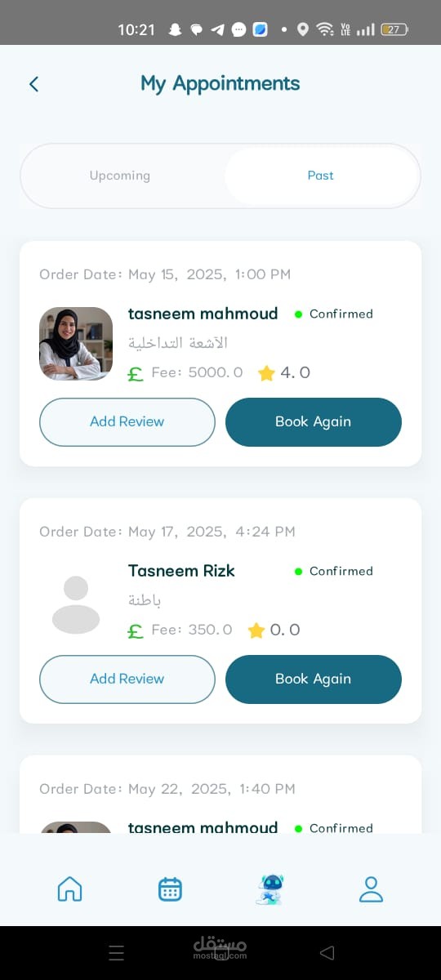Open the Home icon in bottom navigation
Viewport: 441px width, 980px height.
pos(70,889)
